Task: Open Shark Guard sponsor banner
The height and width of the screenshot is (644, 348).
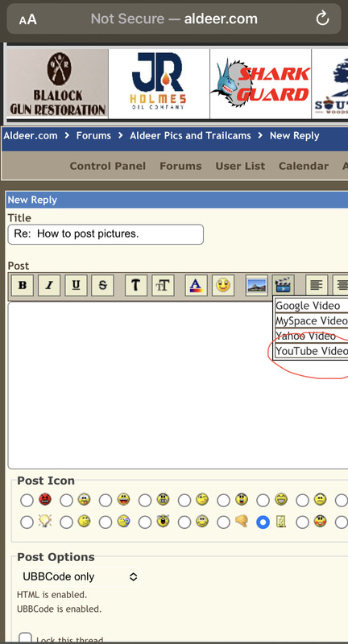Action: [260, 85]
